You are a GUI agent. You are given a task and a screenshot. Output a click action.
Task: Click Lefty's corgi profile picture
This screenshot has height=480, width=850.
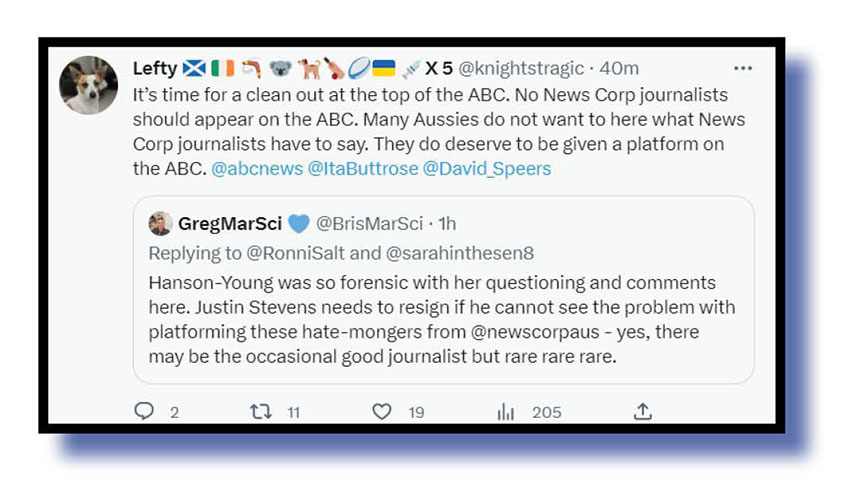point(89,85)
